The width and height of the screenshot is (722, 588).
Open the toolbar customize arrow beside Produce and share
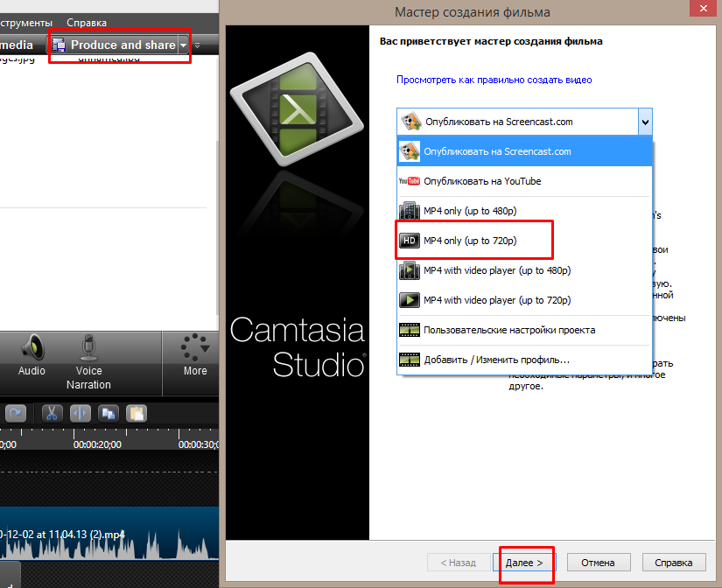pyautogui.click(x=197, y=45)
